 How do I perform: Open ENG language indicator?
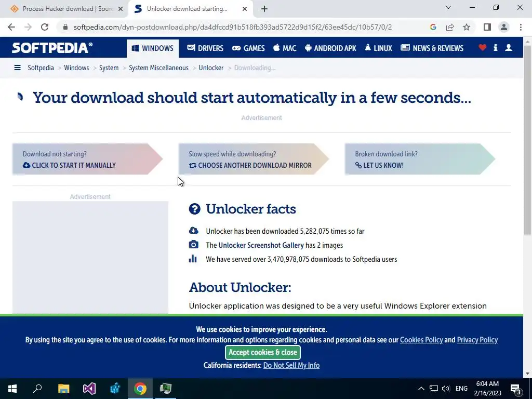tap(461, 389)
